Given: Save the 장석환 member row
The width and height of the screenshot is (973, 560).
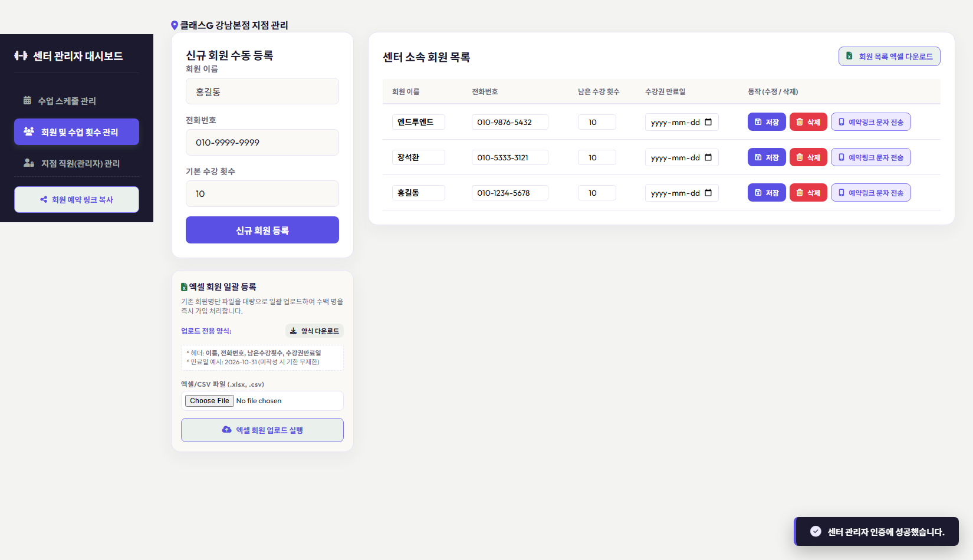Looking at the screenshot, I should tap(767, 157).
